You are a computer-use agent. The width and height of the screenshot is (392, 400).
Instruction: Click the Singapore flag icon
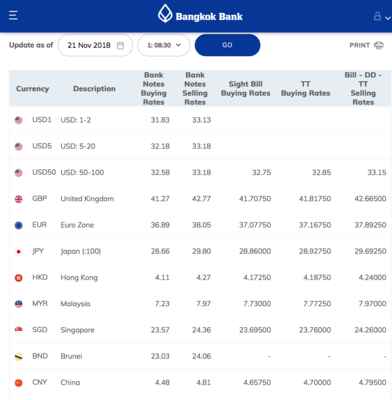coord(19,330)
